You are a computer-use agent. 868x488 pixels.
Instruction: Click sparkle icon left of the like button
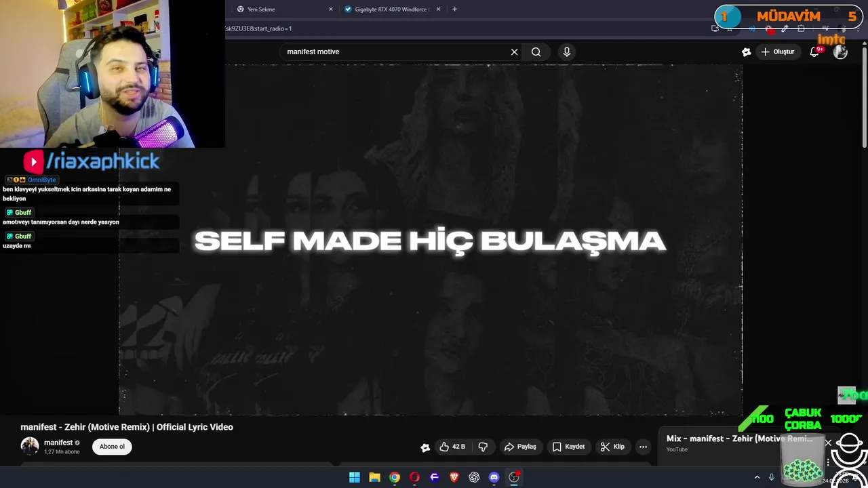click(x=425, y=447)
